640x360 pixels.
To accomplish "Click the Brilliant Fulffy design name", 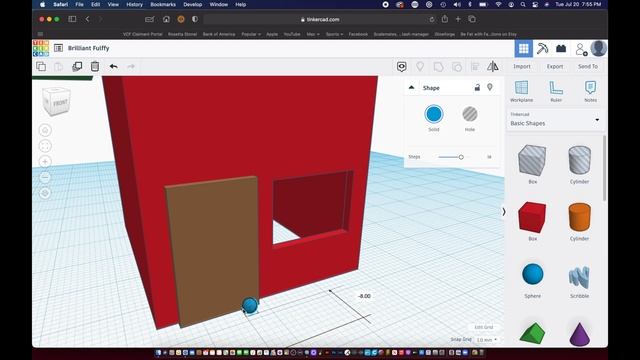I will point(89,48).
